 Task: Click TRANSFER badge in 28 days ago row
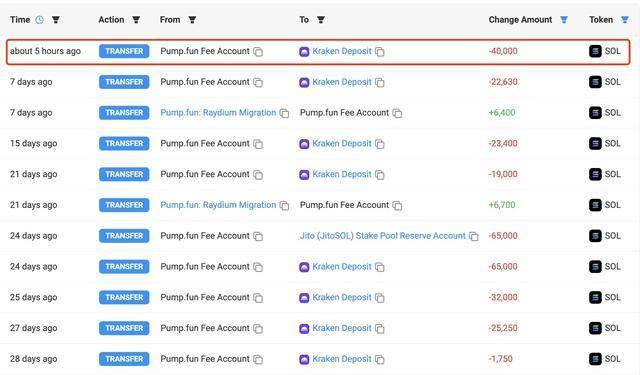(x=124, y=359)
